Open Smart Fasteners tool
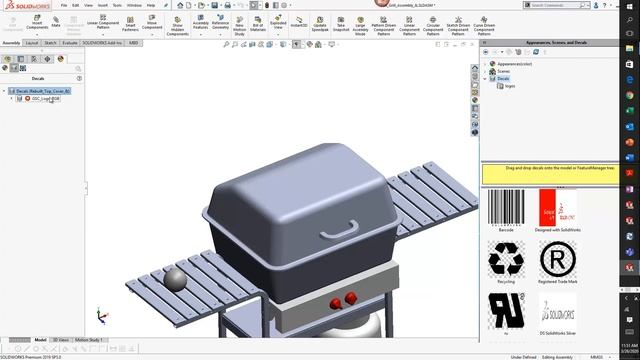The height and width of the screenshot is (360, 640). (x=130, y=24)
